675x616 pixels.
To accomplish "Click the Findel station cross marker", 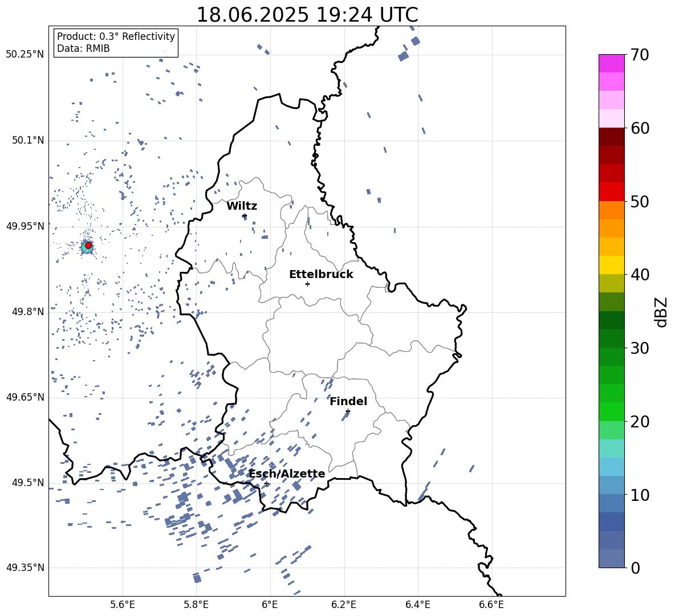I will (348, 411).
